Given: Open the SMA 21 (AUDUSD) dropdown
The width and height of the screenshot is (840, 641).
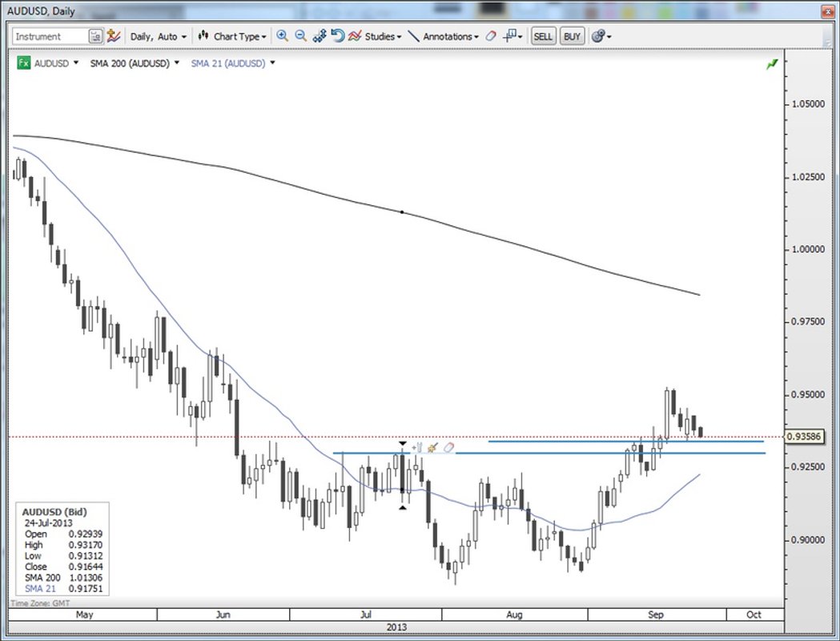Looking at the screenshot, I should [271, 63].
